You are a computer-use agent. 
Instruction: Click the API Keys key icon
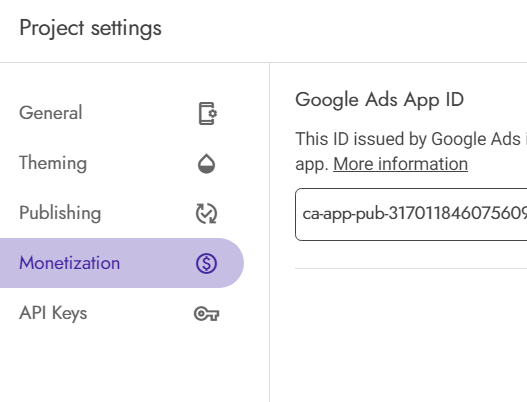[x=206, y=314]
